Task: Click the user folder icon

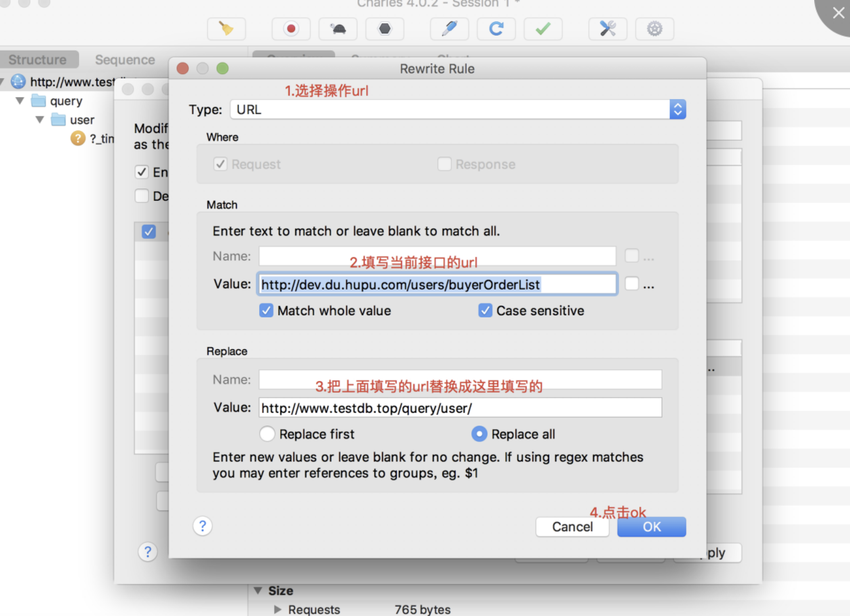Action: [58, 119]
